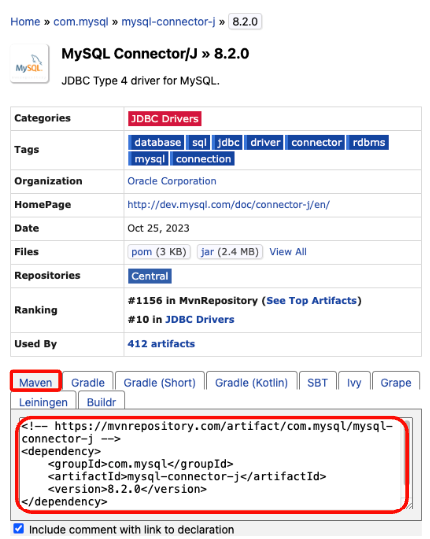Switch to the Grape tab
Viewport: 430px width, 539px height.
tap(396, 382)
